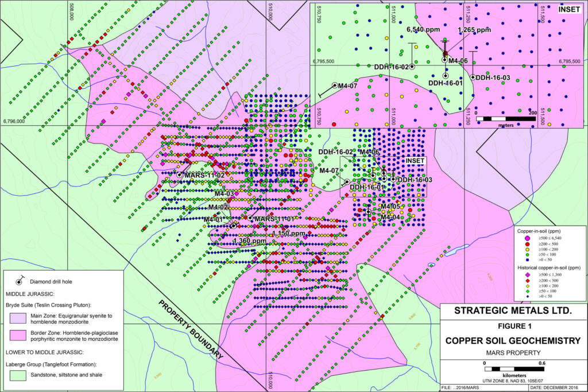Click the Historical copper-in-soil (ppm) heading
Image resolution: width=588 pixels, height=392 pixels.
pos(549,267)
